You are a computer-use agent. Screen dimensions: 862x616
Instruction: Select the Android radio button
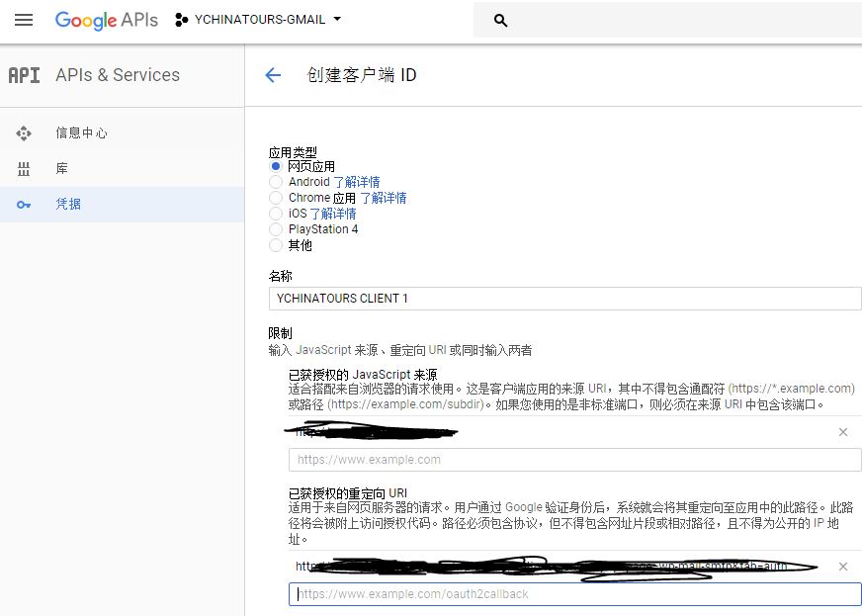pos(276,182)
